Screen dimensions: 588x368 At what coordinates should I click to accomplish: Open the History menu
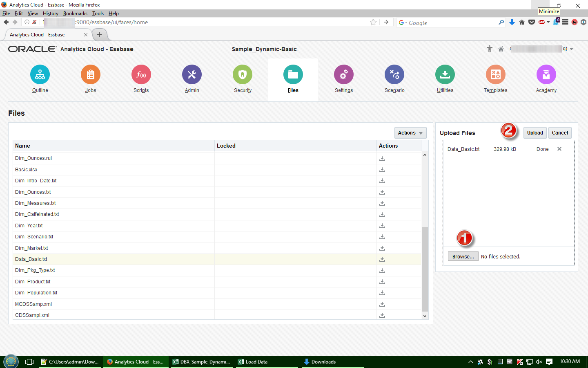coord(51,13)
